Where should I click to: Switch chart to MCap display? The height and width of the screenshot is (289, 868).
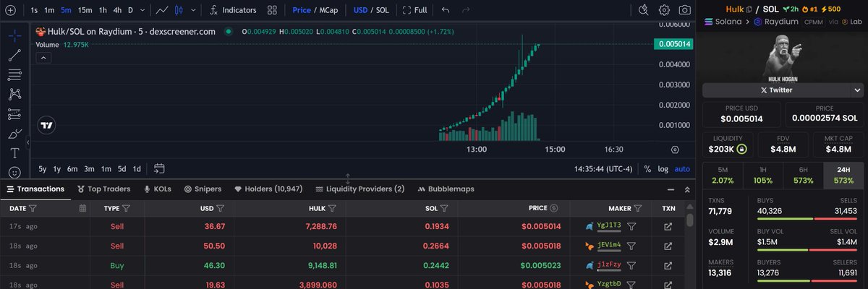pos(328,10)
